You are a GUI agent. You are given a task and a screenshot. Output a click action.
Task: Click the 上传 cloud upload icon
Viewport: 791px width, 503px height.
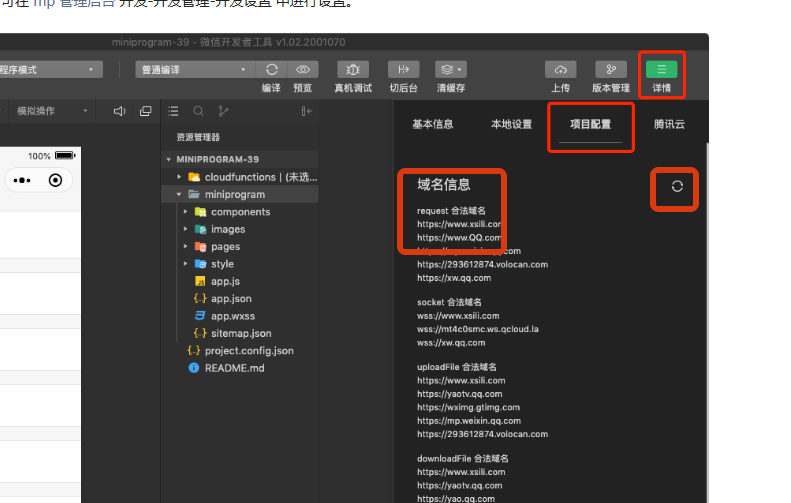tap(560, 70)
